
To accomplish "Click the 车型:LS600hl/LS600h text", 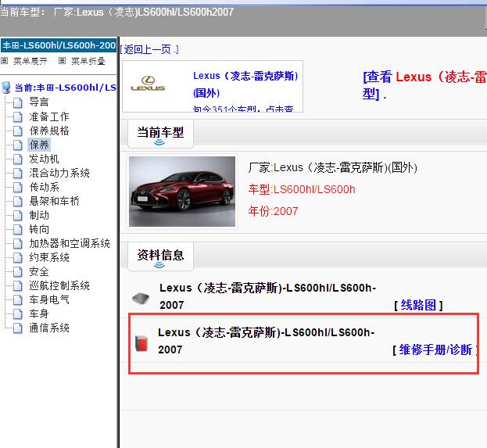I will (x=302, y=189).
